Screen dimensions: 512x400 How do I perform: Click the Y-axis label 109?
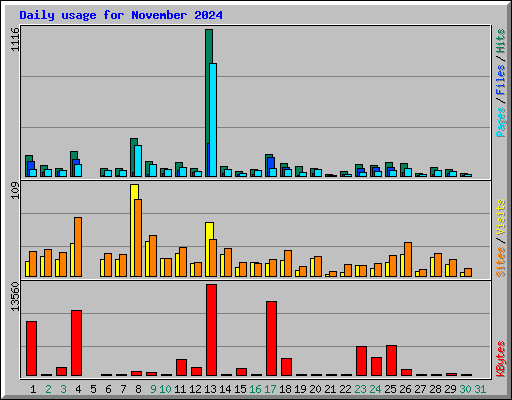coord(15,191)
